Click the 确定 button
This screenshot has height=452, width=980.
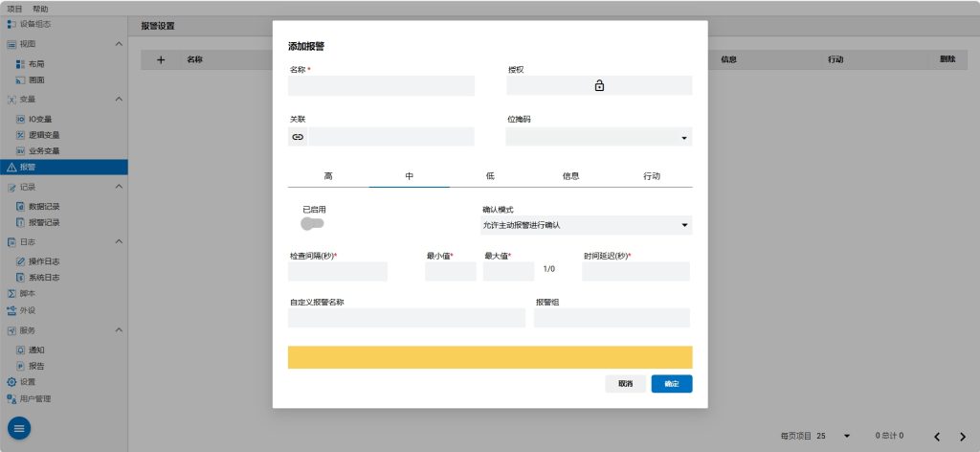click(x=671, y=384)
